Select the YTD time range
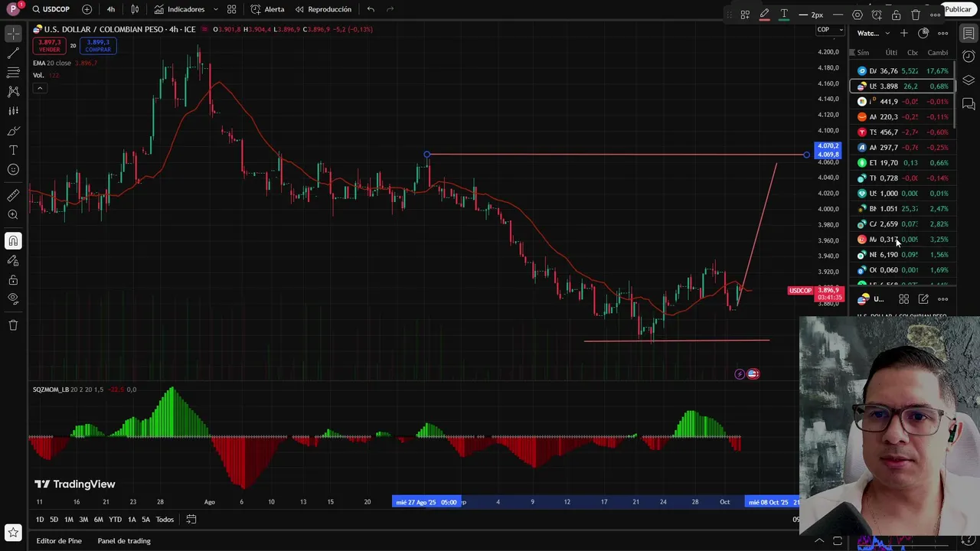Viewport: 980px width, 551px height. pos(115,520)
